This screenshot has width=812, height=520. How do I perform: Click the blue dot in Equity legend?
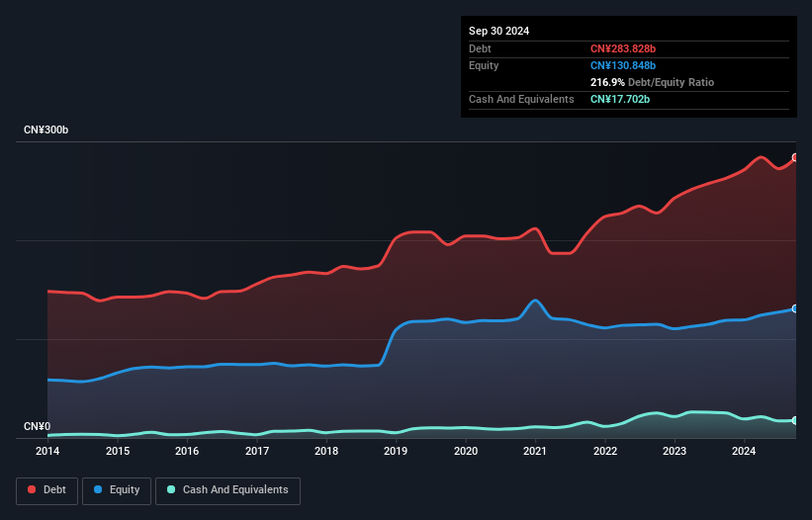(98, 489)
